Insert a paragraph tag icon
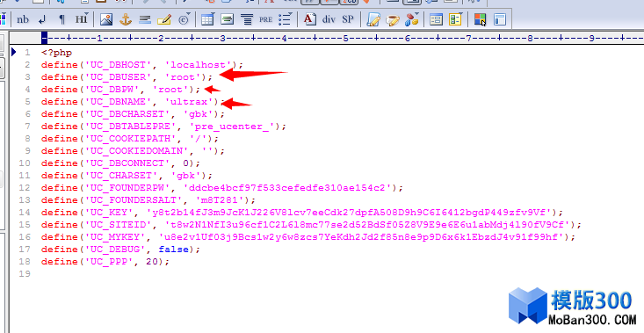Image resolution: width=644 pixels, height=333 pixels. point(62,19)
